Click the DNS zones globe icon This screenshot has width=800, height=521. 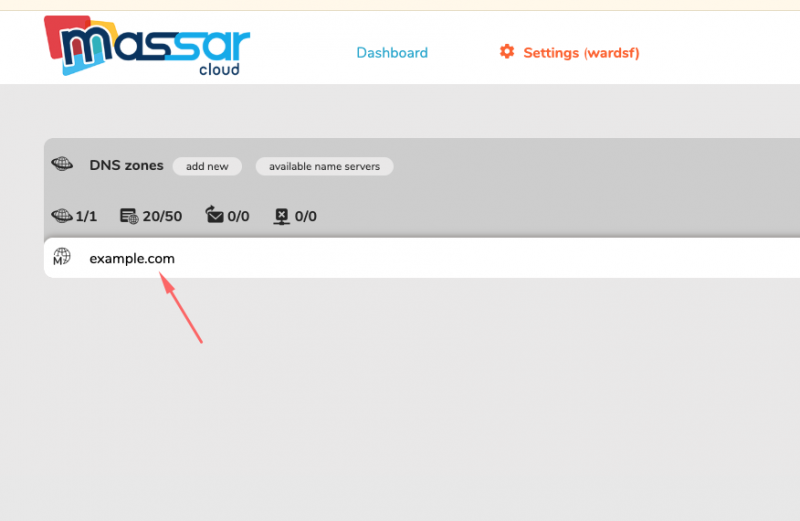pos(62,164)
